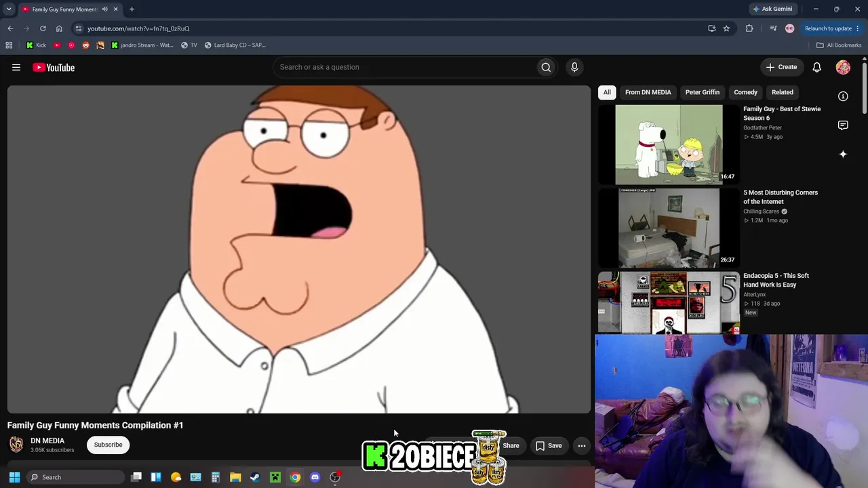Open the YouTube account avatar menu

point(843,67)
